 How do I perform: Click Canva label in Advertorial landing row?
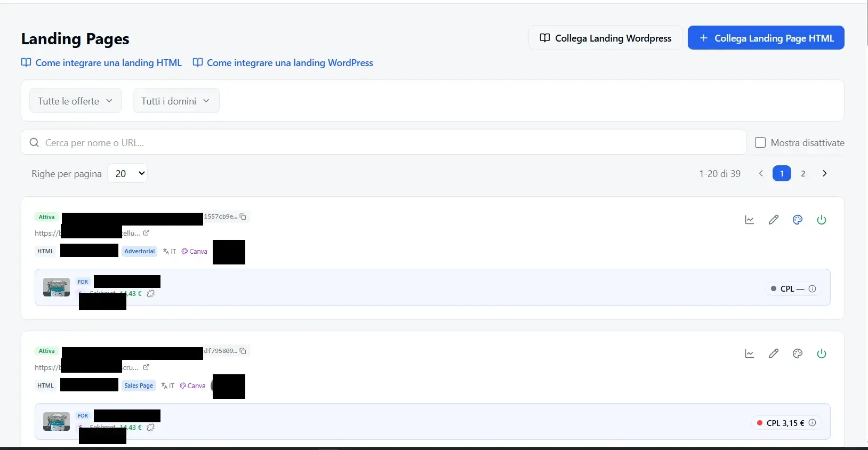tap(195, 251)
